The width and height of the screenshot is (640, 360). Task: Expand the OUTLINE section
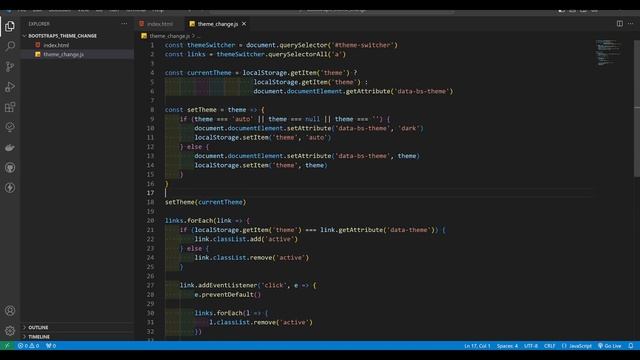pyautogui.click(x=38, y=327)
